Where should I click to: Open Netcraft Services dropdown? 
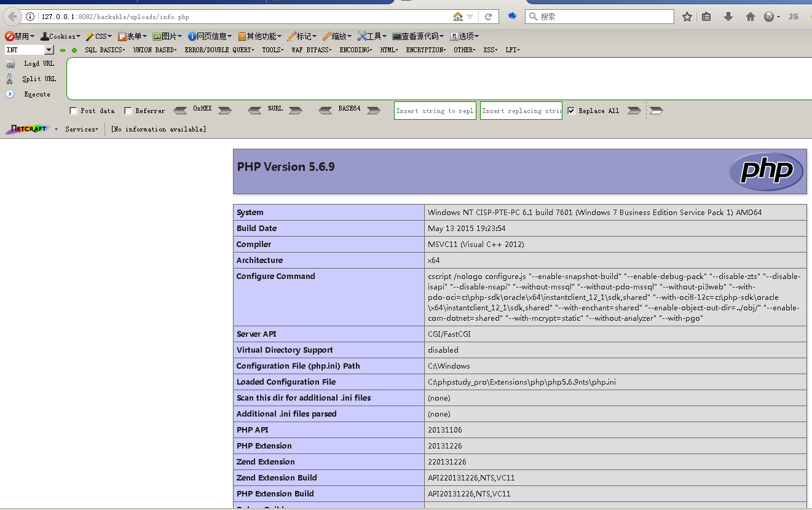[82, 129]
